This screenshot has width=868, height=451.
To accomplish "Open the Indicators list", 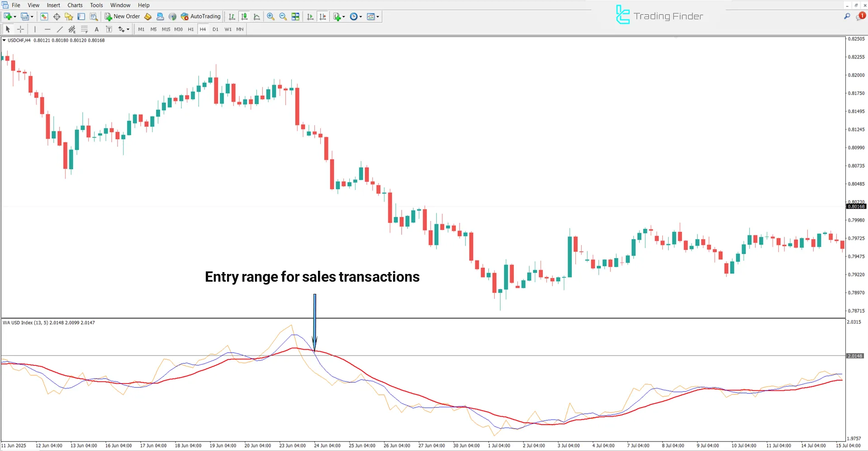I will point(337,16).
